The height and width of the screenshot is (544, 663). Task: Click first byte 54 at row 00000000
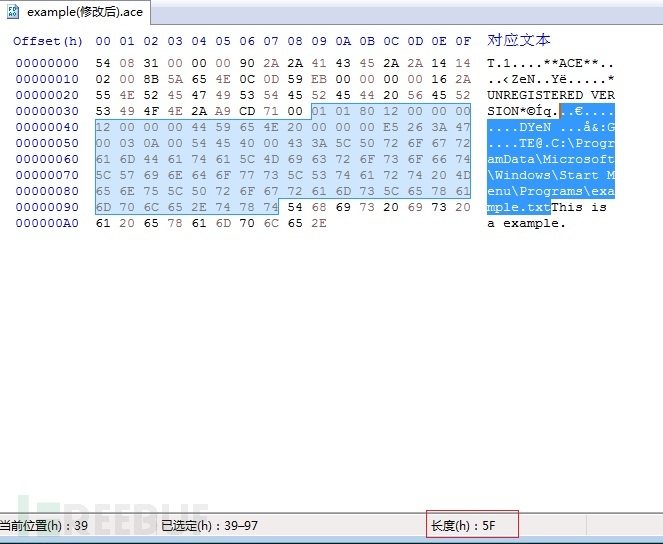(103, 63)
